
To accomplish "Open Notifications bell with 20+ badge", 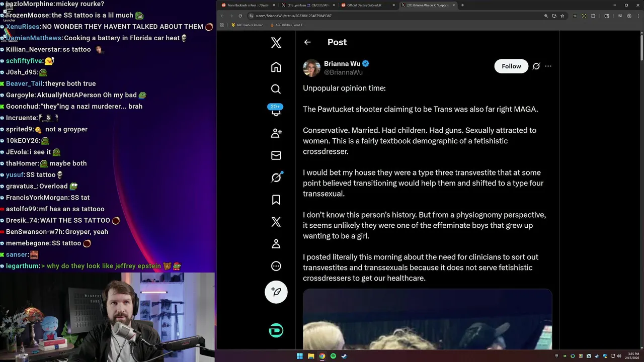I will coord(276,111).
